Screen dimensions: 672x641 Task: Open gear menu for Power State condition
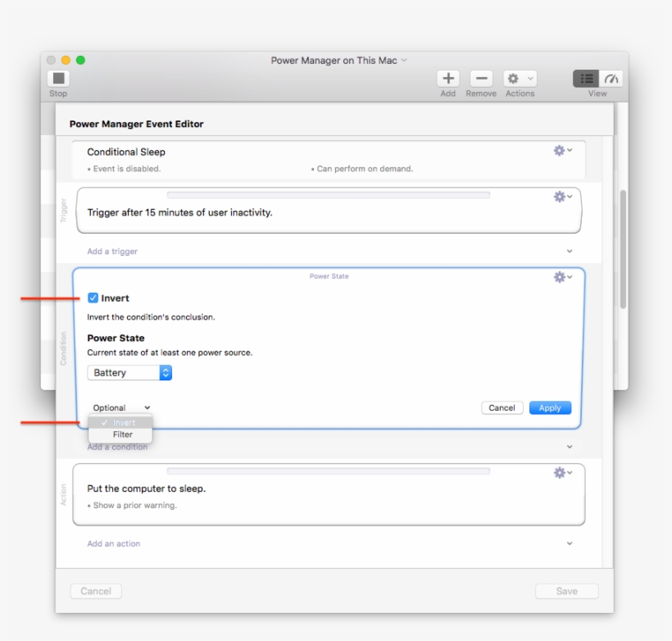[x=563, y=277]
